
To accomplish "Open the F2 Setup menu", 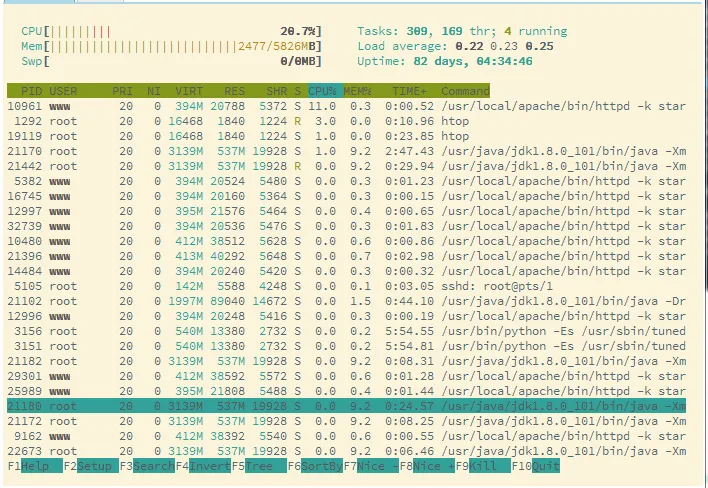I will point(91,466).
